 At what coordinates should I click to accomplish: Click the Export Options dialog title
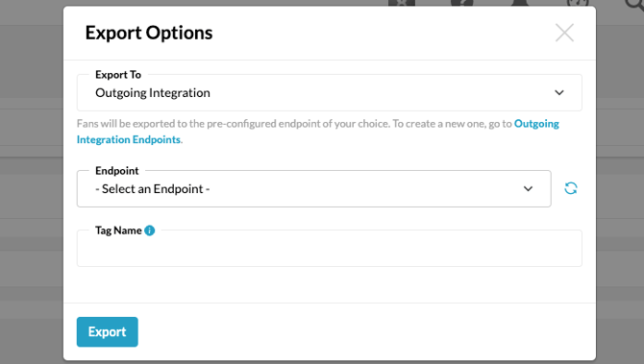pos(149,33)
